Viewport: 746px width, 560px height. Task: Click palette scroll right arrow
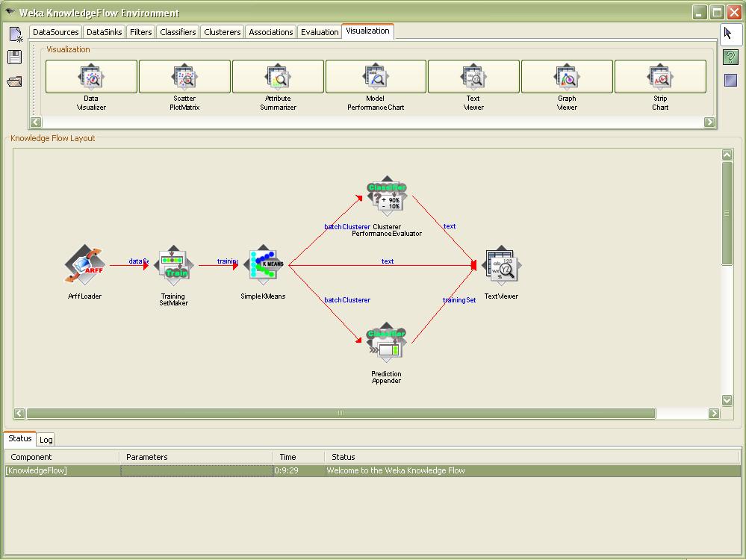click(x=709, y=122)
